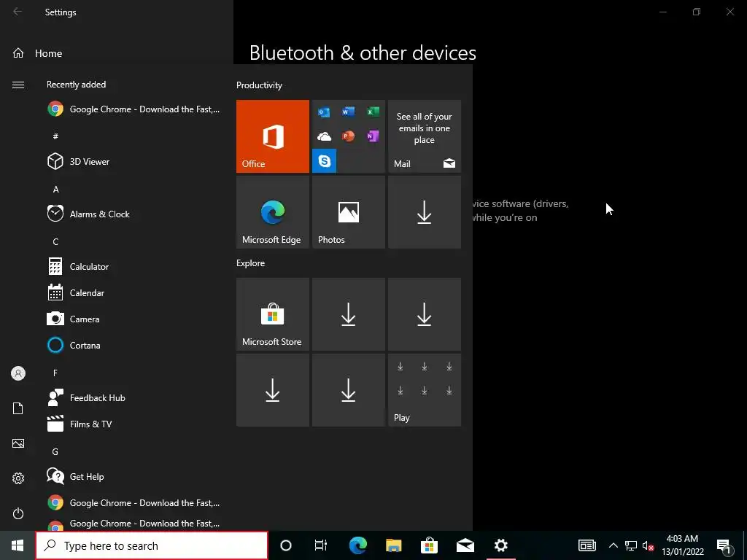Open File Explorer from the taskbar
The height and width of the screenshot is (560, 747).
click(x=393, y=545)
